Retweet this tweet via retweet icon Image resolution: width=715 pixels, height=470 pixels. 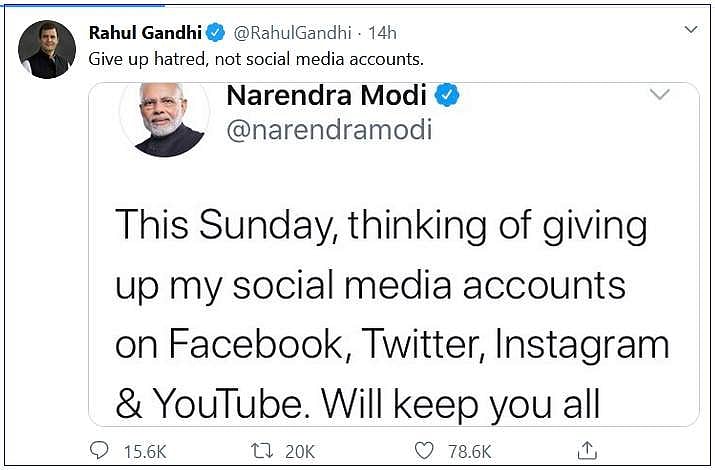pos(262,450)
